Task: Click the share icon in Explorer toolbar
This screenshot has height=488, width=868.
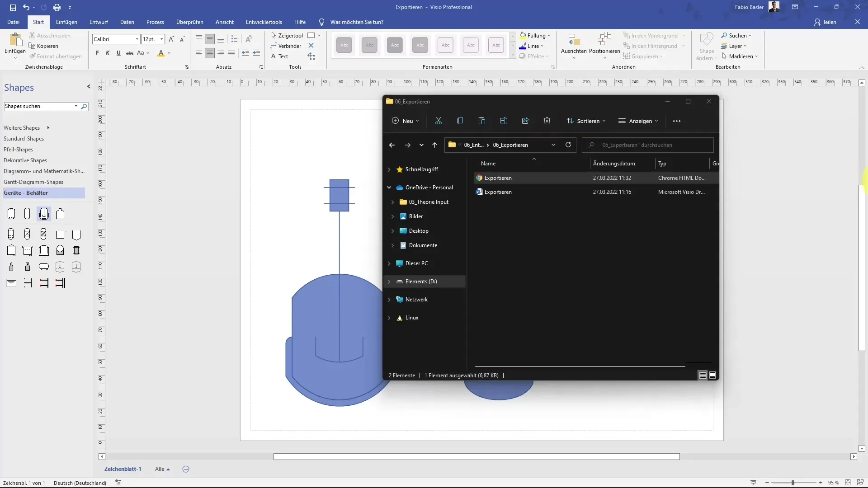Action: 525,121
